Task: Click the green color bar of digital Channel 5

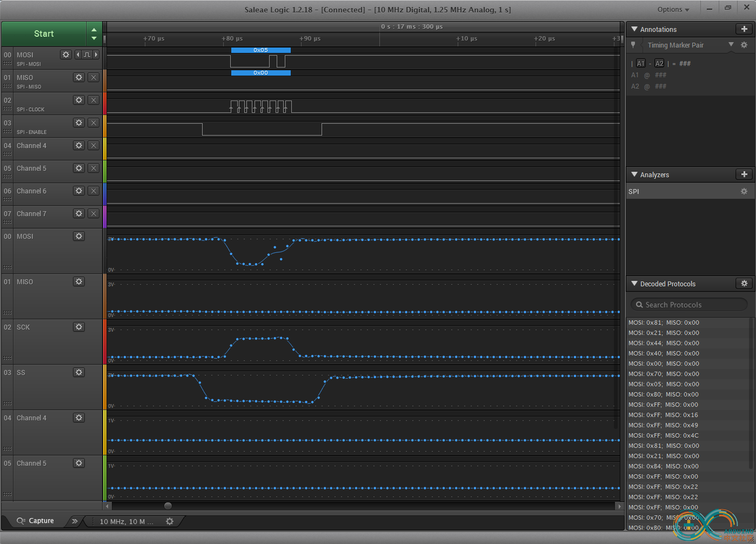Action: pos(104,171)
